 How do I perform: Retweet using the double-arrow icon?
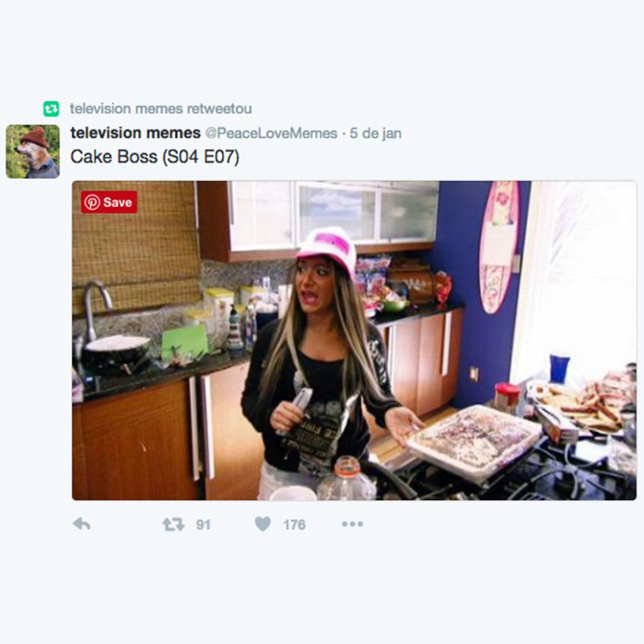tap(174, 524)
